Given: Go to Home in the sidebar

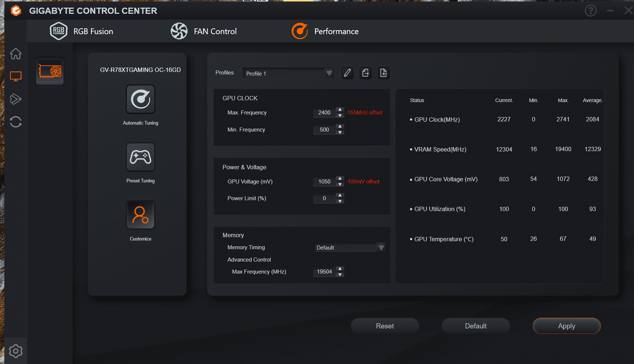Looking at the screenshot, I should (x=16, y=54).
